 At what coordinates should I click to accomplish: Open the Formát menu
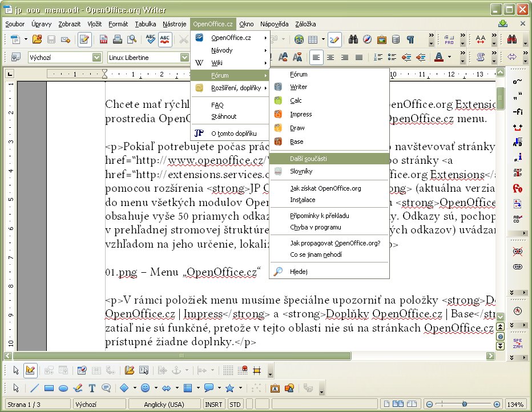(118, 24)
